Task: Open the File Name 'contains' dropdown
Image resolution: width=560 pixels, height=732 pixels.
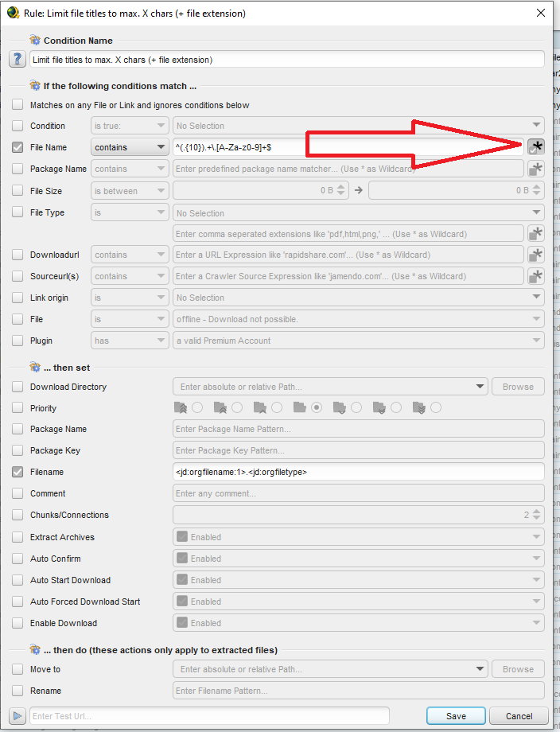Action: 129,147
